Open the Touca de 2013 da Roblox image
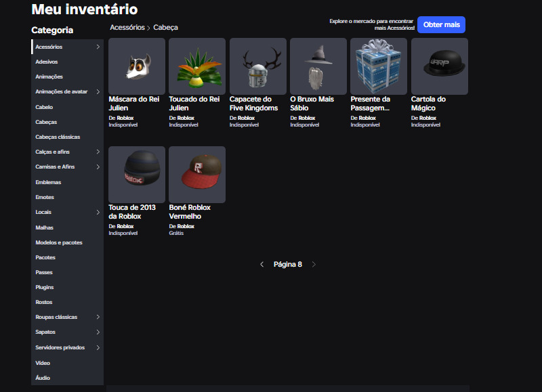Image resolution: width=542 pixels, height=392 pixels. pos(137,175)
